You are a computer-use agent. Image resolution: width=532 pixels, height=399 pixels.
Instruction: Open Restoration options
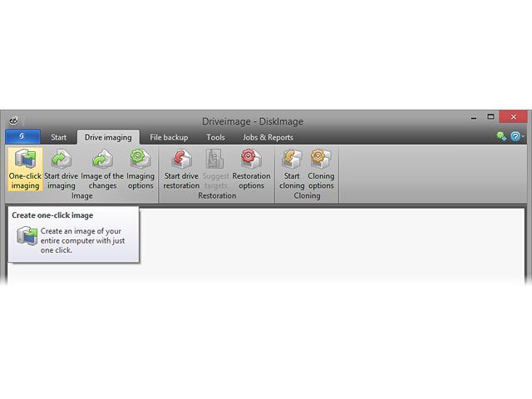click(x=251, y=169)
